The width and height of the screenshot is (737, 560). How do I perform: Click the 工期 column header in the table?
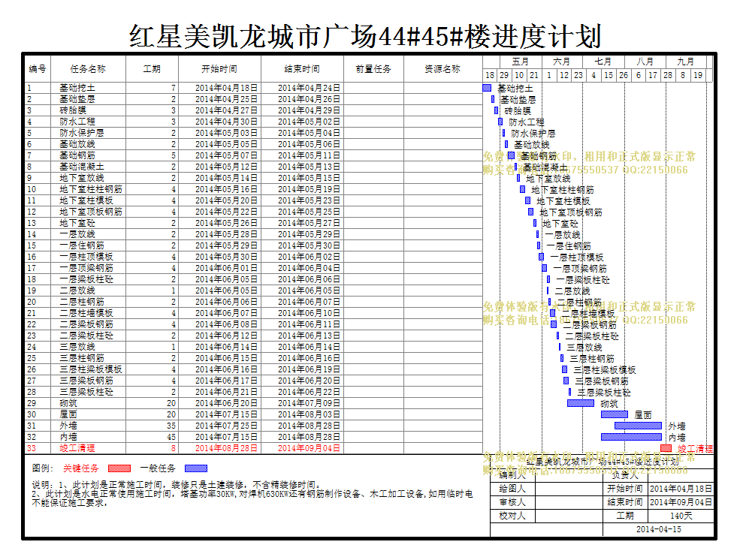[152, 69]
